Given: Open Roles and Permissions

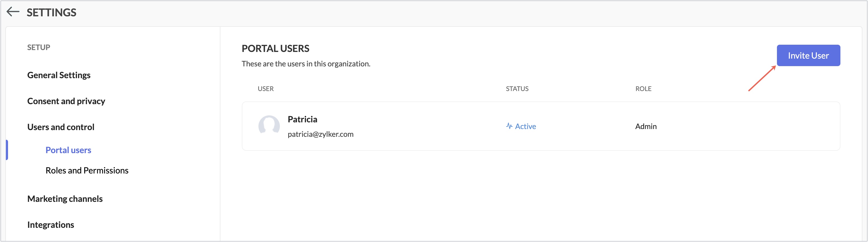Looking at the screenshot, I should click(x=87, y=170).
